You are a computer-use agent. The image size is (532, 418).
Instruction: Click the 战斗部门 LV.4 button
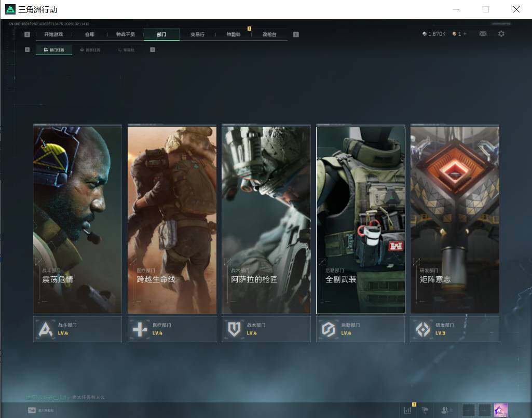pyautogui.click(x=78, y=329)
